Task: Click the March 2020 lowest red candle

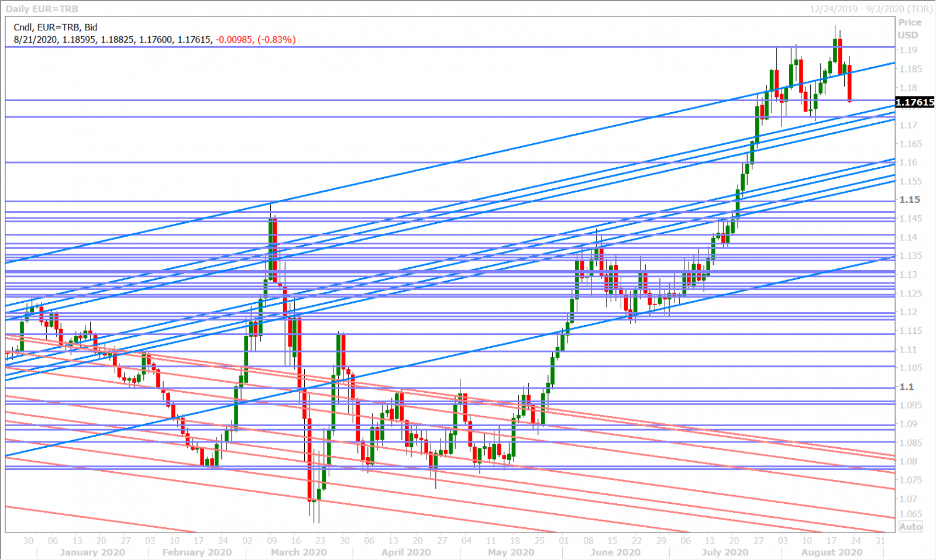Action: click(x=309, y=459)
